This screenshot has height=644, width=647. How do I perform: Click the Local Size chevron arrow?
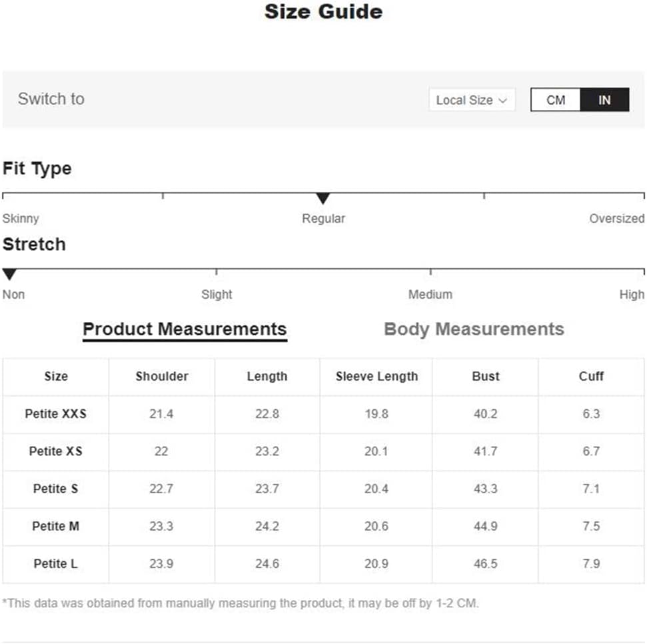pyautogui.click(x=503, y=101)
